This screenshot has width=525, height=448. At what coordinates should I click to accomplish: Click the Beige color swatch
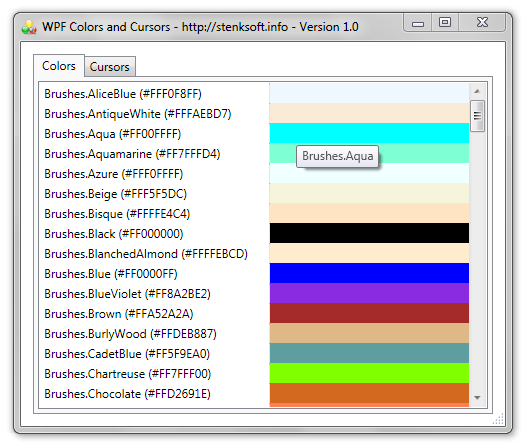point(369,193)
